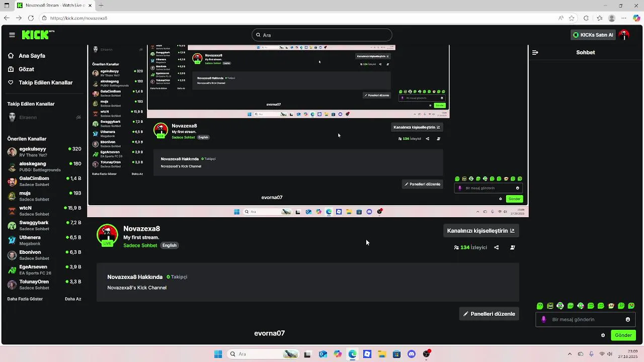
Task: Click the green Gönder button
Action: [x=623, y=335]
